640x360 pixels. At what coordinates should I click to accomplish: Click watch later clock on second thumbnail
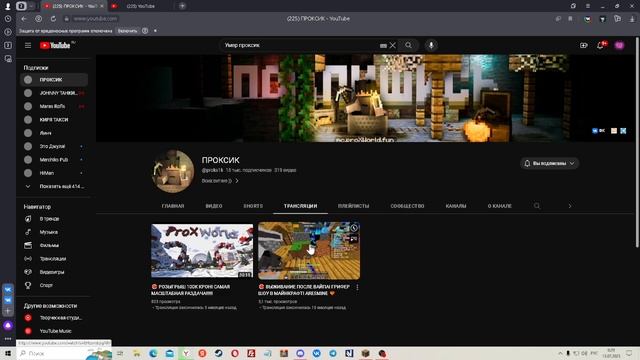click(353, 228)
